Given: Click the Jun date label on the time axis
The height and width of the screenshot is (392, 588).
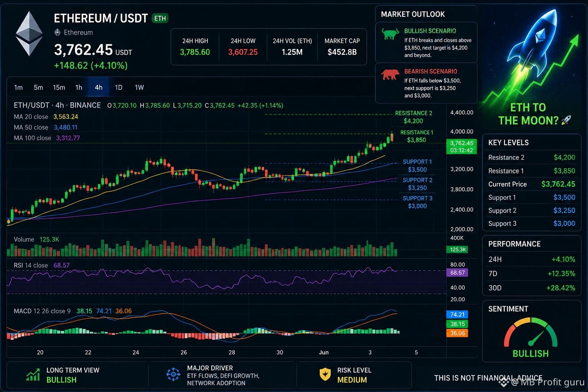Looking at the screenshot, I should pyautogui.click(x=324, y=352).
